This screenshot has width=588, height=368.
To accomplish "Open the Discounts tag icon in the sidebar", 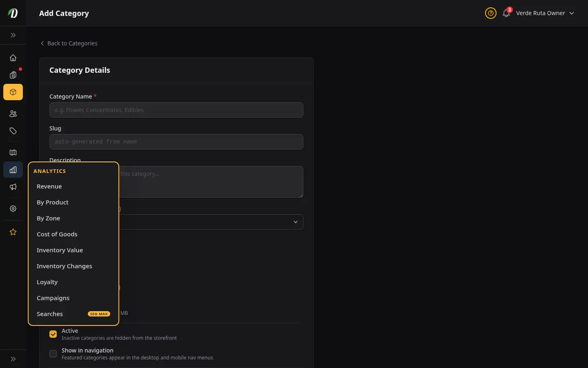I will coord(13,131).
